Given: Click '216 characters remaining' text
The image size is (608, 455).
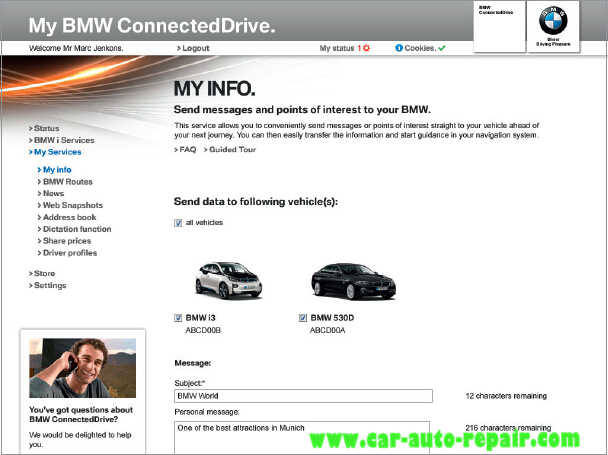Looking at the screenshot, I should (x=508, y=428).
